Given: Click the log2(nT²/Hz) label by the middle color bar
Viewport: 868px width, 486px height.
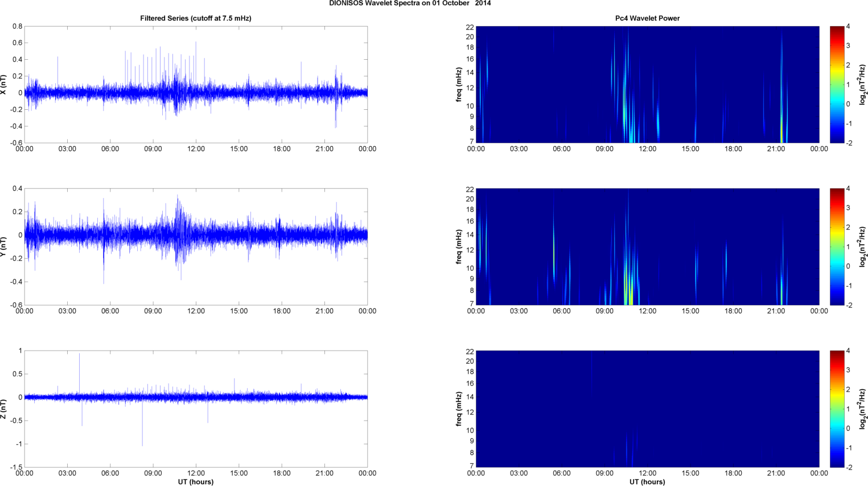Looking at the screenshot, I should point(863,247).
